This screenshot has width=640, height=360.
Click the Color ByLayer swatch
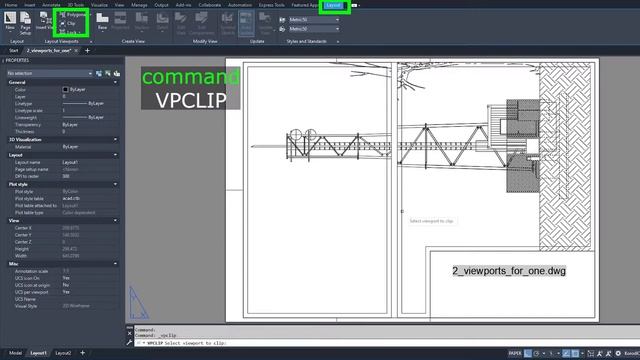pyautogui.click(x=65, y=89)
